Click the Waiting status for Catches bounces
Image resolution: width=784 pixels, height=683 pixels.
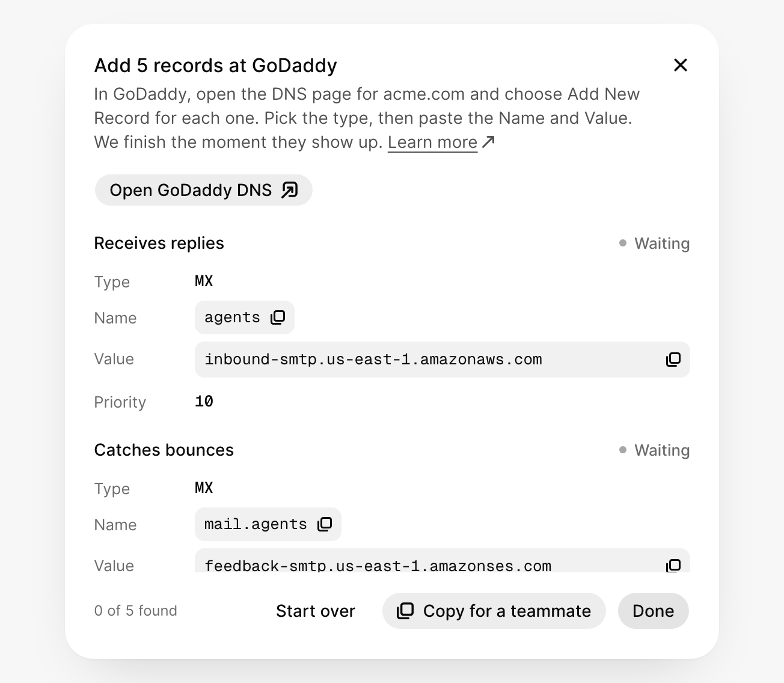pos(654,450)
